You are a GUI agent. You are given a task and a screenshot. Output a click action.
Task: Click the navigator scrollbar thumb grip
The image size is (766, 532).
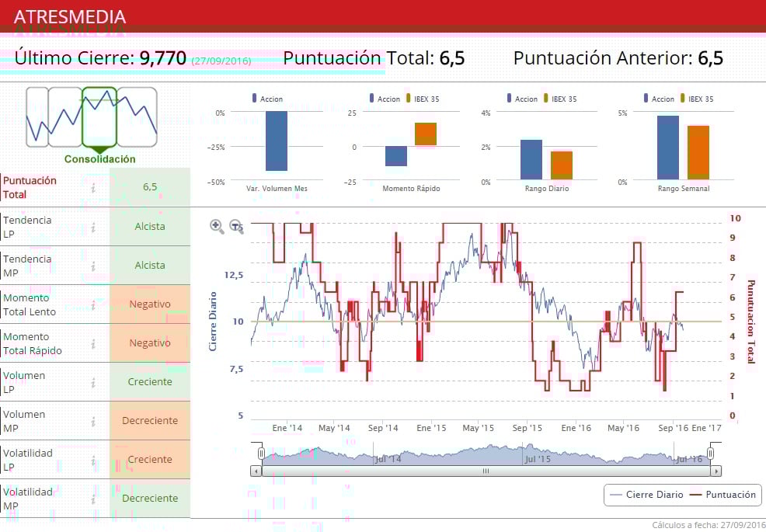(486, 471)
